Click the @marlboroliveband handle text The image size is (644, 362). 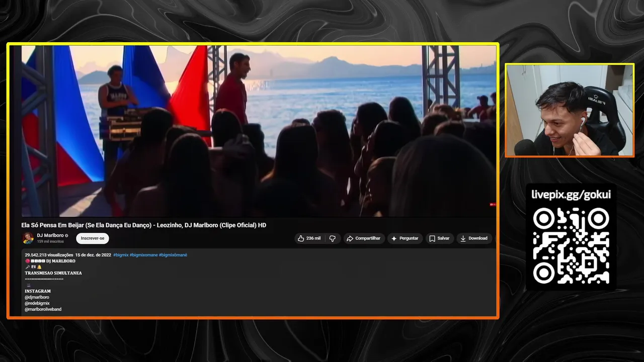pyautogui.click(x=43, y=309)
